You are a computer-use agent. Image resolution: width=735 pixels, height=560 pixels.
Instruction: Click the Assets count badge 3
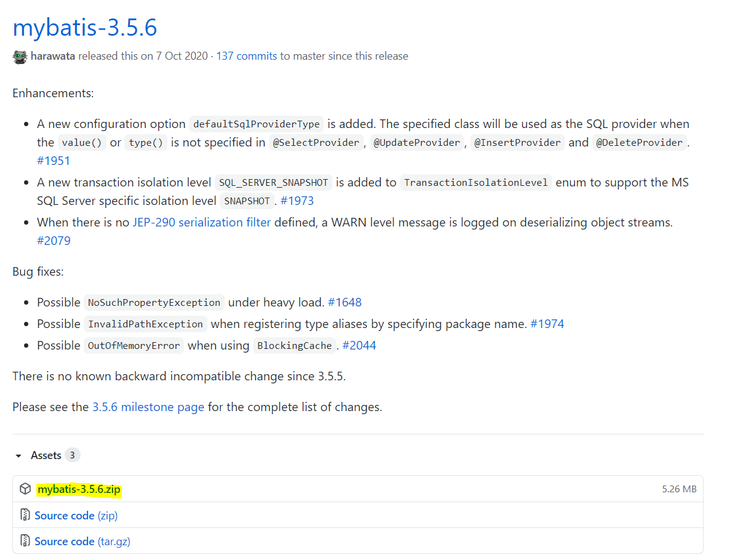click(72, 455)
